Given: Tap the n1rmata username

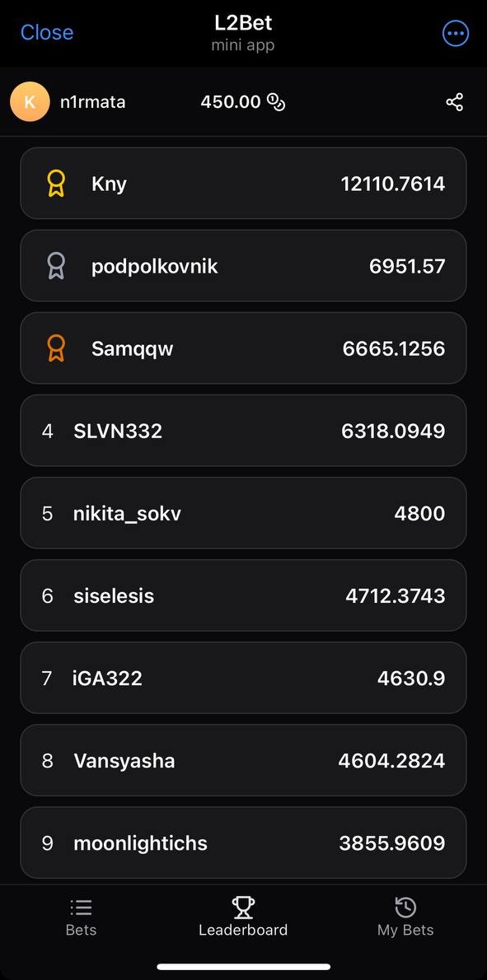Looking at the screenshot, I should tap(92, 102).
